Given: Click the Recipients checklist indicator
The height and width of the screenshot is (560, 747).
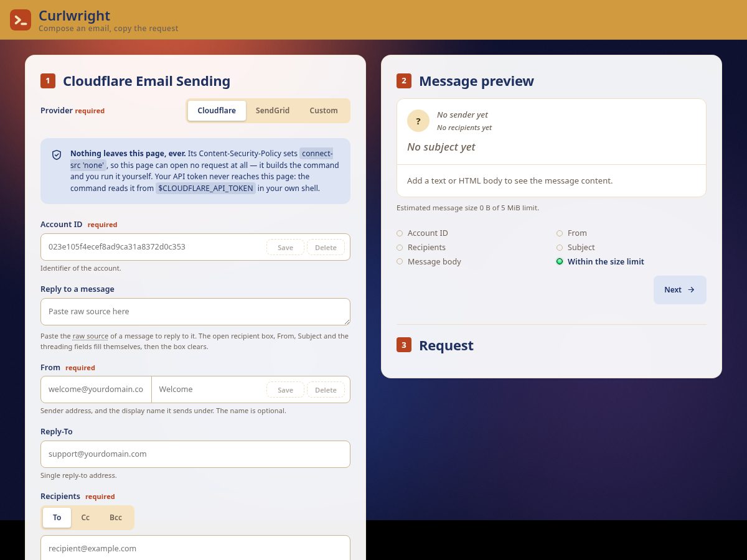Looking at the screenshot, I should (x=400, y=248).
